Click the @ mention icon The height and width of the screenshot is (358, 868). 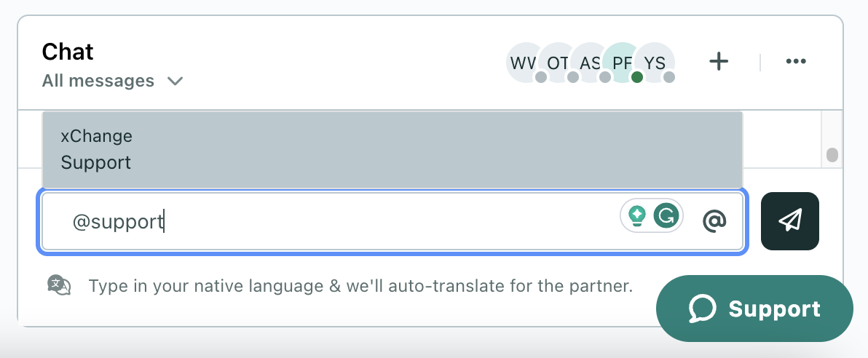pos(714,220)
